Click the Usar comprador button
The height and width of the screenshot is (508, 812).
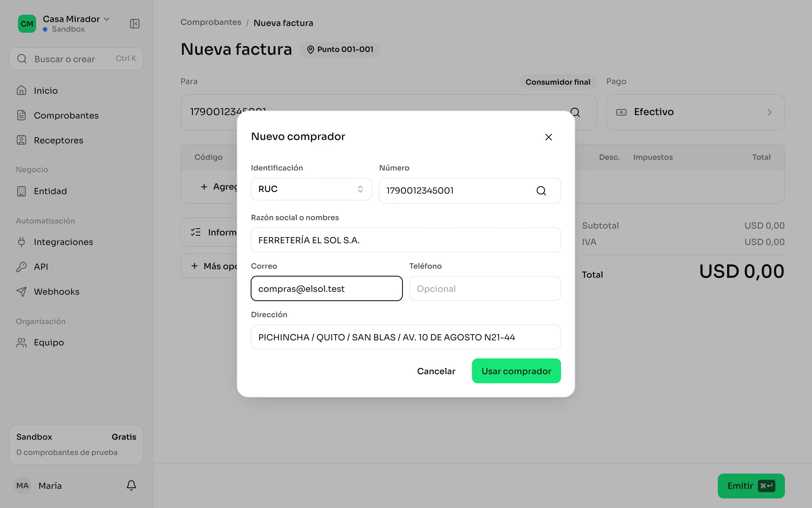point(516,371)
